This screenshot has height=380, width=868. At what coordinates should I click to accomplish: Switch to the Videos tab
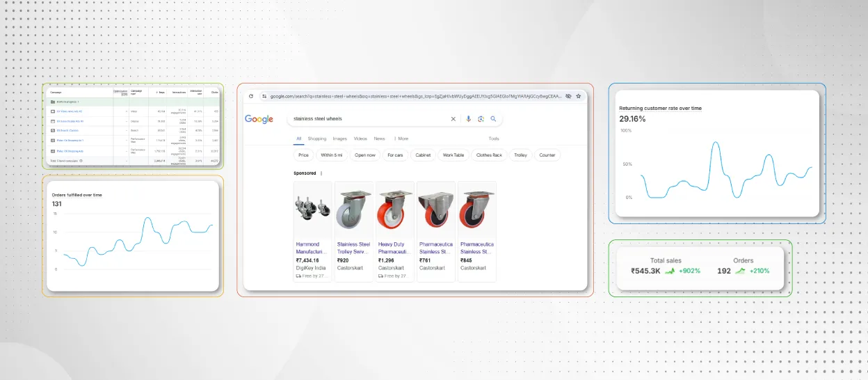click(360, 138)
